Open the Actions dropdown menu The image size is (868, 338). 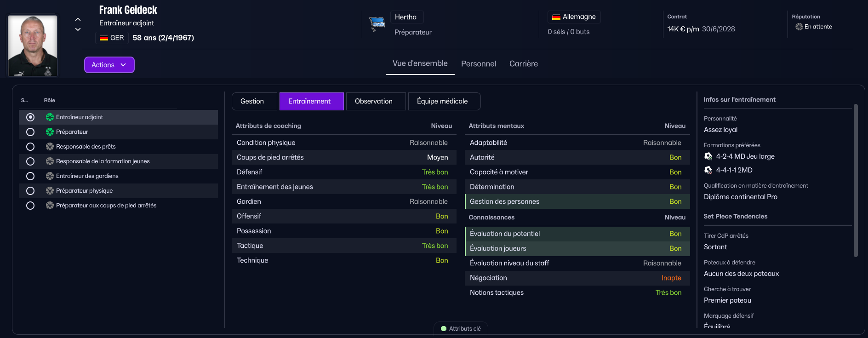pyautogui.click(x=109, y=65)
